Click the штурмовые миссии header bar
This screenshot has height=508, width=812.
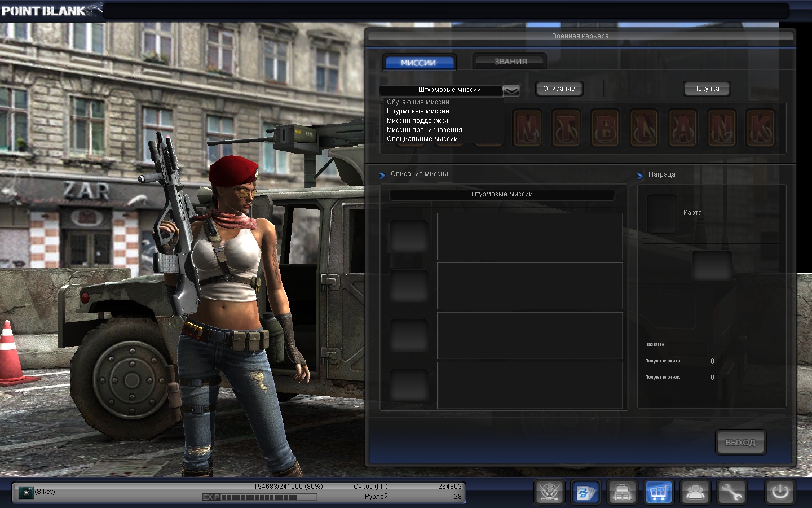502,195
